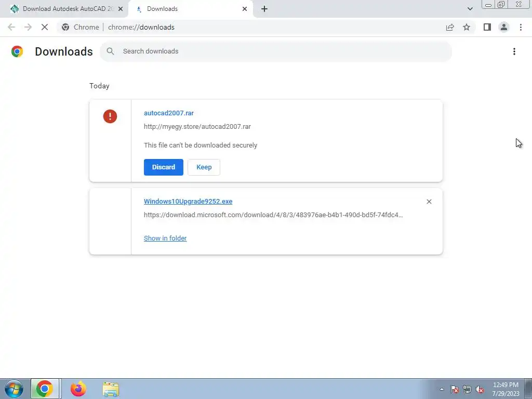Click the download.microsoft.com URL text
Viewport: 532px width, 399px height.
pos(273,215)
